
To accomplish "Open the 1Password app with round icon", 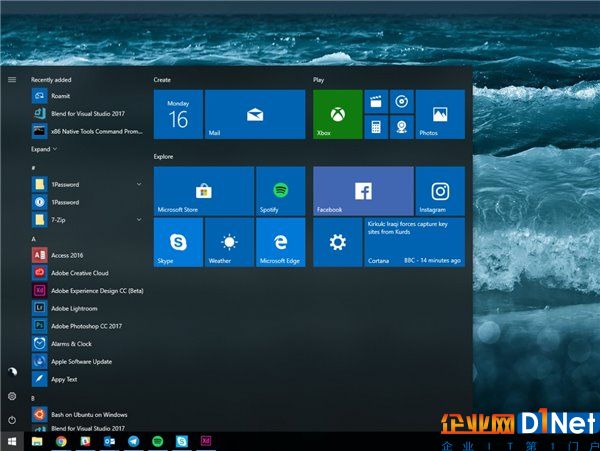I will (87, 202).
